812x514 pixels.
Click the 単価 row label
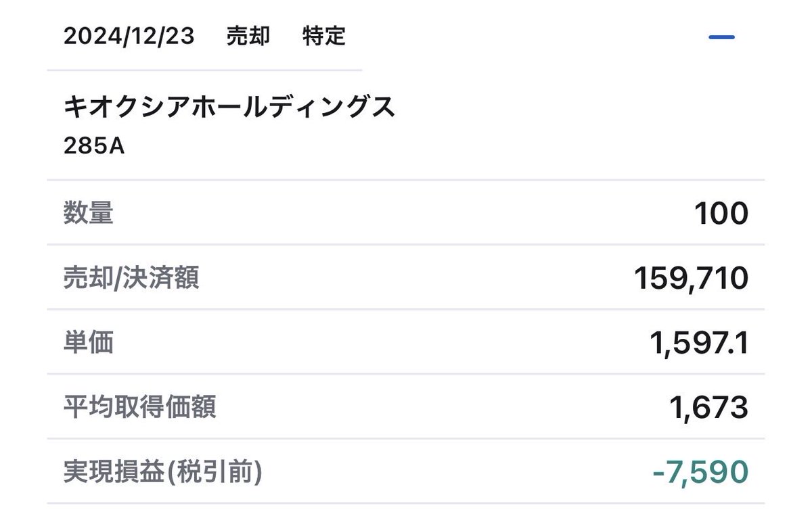pyautogui.click(x=89, y=342)
